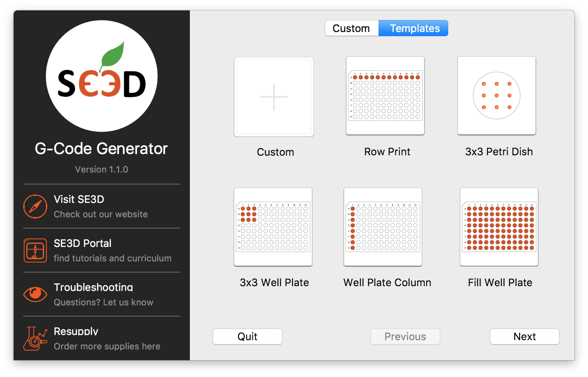Select the Custom template with plus sign
Viewport: 588px width, 377px height.
pos(274,97)
